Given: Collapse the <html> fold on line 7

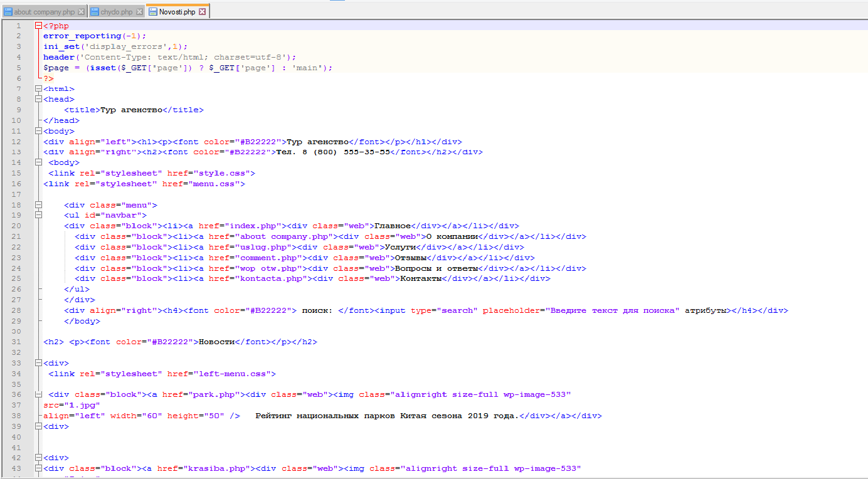Looking at the screenshot, I should (x=39, y=89).
